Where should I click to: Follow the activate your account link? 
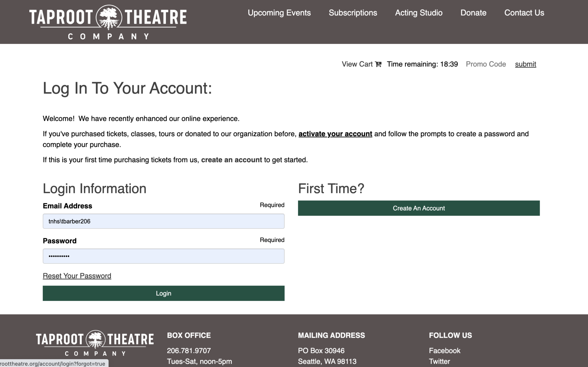(x=335, y=134)
